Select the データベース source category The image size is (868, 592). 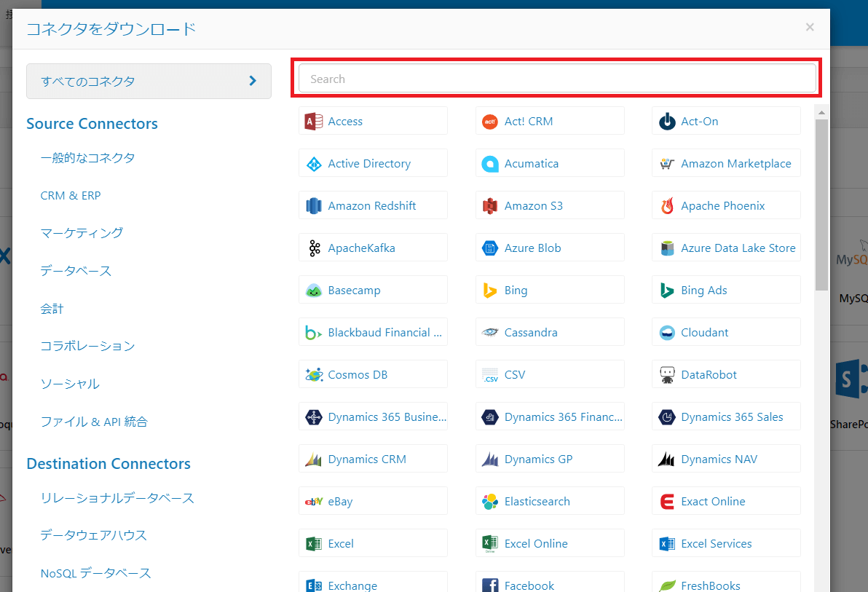point(76,271)
